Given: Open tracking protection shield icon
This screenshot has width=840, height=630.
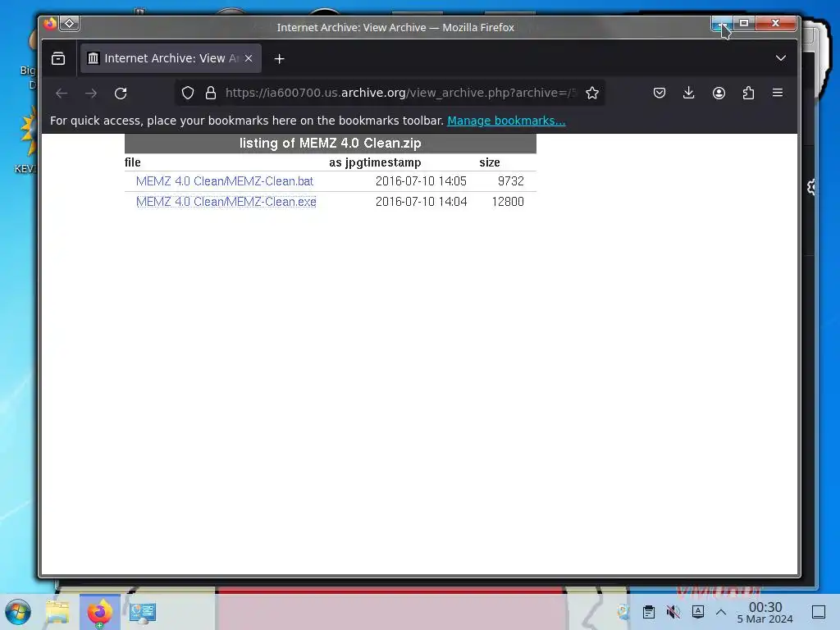Looking at the screenshot, I should tap(188, 93).
